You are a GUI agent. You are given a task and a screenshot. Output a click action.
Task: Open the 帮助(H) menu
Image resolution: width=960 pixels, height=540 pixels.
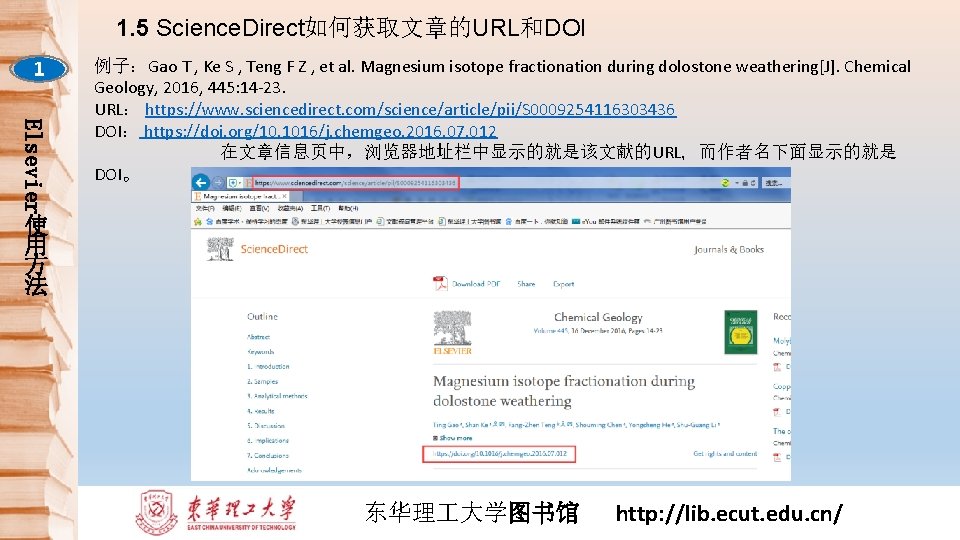coord(348,208)
